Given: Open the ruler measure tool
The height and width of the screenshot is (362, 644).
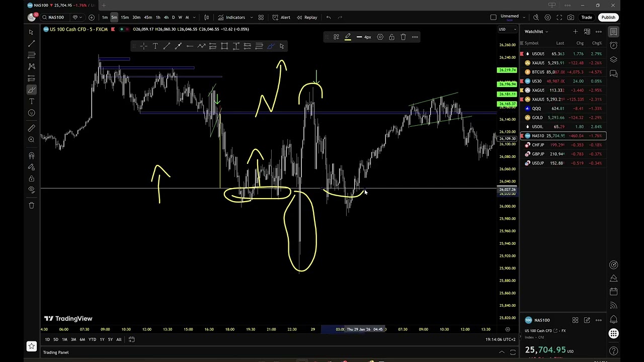Looking at the screenshot, I should (31, 128).
